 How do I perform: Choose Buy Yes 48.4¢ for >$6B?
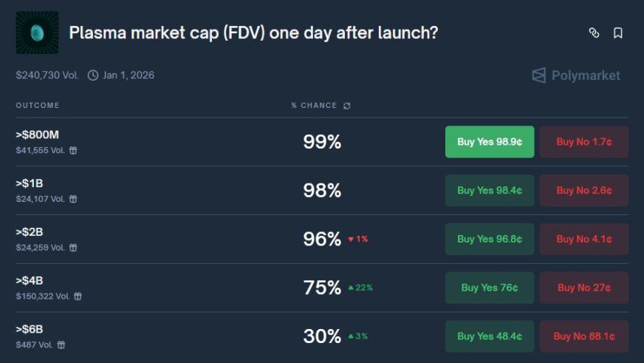(489, 336)
